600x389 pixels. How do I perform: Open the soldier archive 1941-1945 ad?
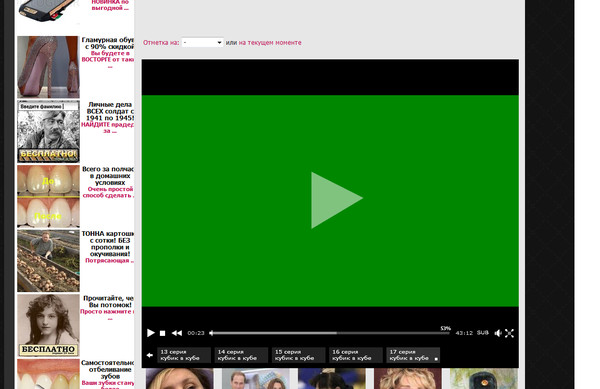(x=48, y=132)
